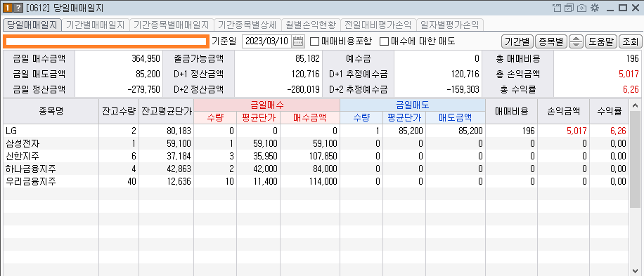Screen dimensions: 644x276
Task: Switch to the 기간종목별상세 tab
Action: click(247, 25)
